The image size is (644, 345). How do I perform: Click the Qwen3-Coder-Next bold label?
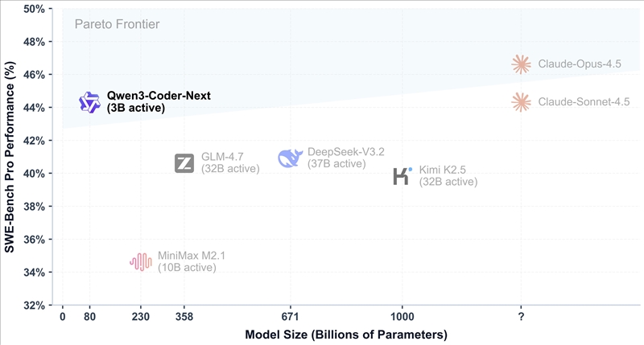[159, 96]
